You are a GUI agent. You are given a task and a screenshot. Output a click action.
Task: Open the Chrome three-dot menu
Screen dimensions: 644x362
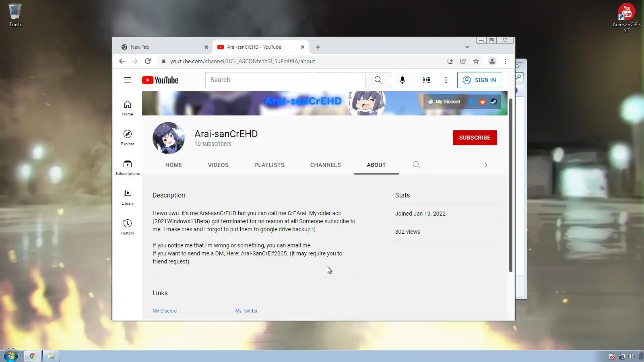pyautogui.click(x=505, y=61)
